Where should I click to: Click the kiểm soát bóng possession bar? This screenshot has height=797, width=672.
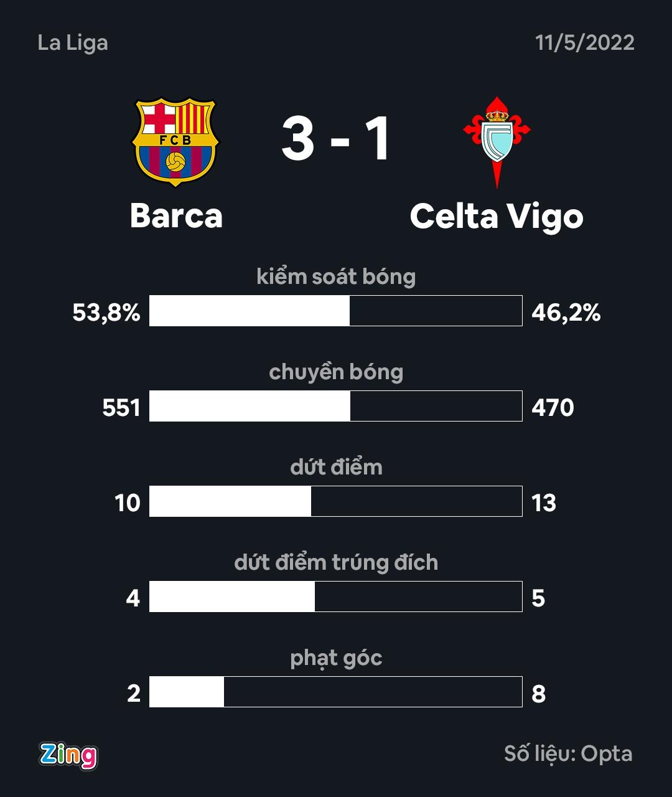[x=336, y=311]
